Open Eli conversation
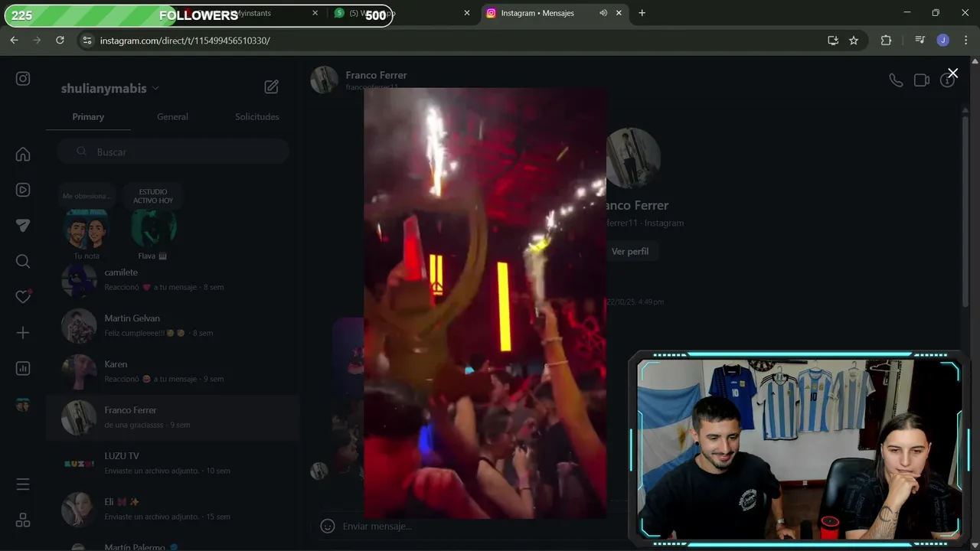 point(173,509)
